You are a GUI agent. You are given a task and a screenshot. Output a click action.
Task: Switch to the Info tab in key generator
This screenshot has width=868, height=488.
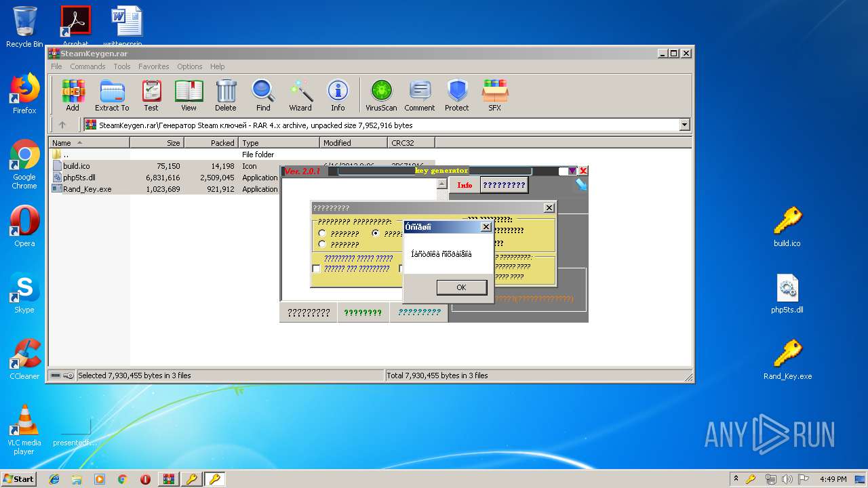tap(465, 185)
